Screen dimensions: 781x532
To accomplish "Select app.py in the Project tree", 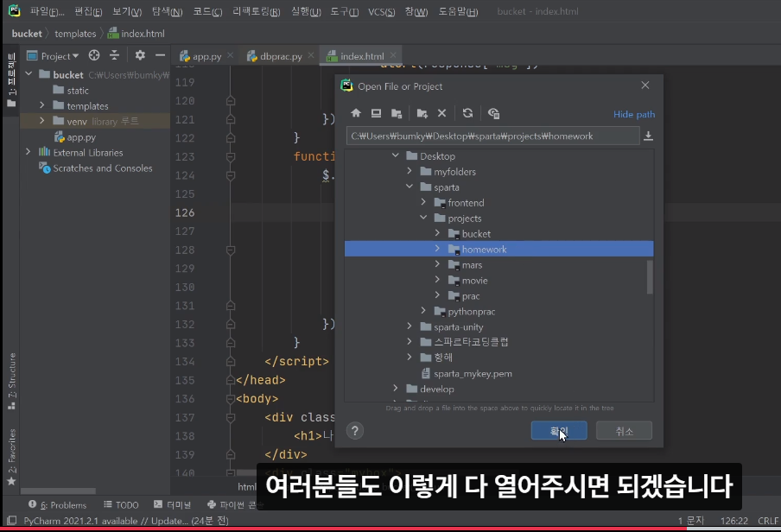I will pyautogui.click(x=81, y=137).
